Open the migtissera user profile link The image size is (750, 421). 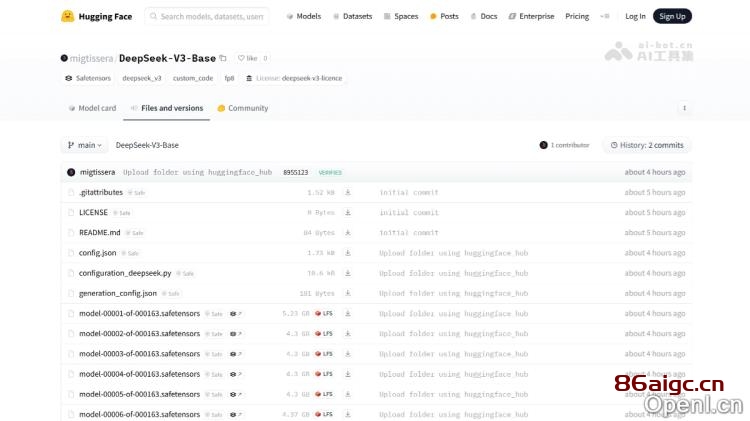91,58
